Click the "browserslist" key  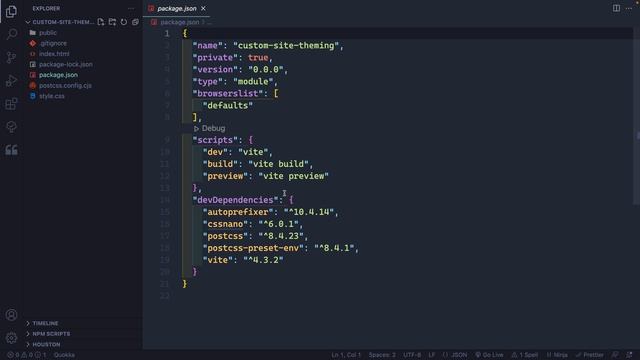click(x=228, y=93)
